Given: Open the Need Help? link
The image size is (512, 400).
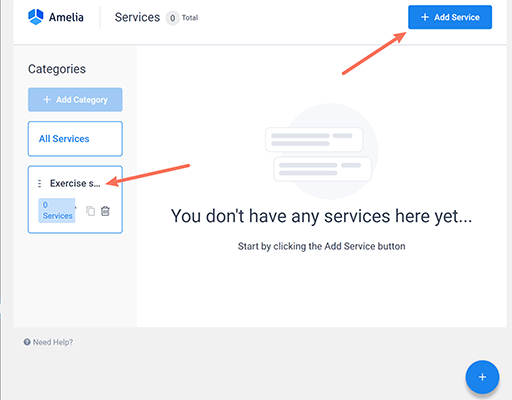Looking at the screenshot, I should 48,342.
